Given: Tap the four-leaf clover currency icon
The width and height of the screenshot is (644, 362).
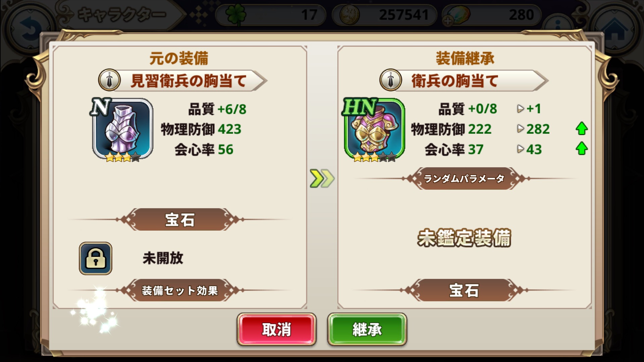Looking at the screenshot, I should click(x=236, y=15).
